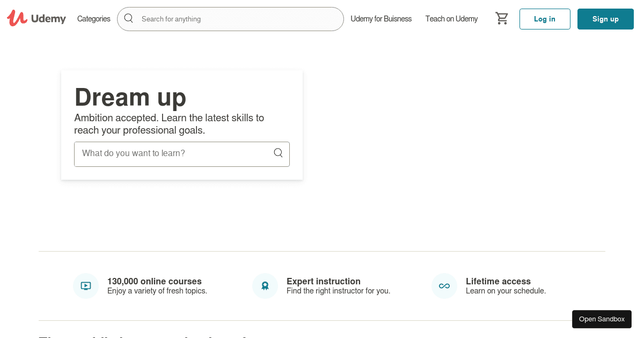Viewport: 644px width, 338px height.
Task: Click the Udemy logo
Action: click(36, 18)
